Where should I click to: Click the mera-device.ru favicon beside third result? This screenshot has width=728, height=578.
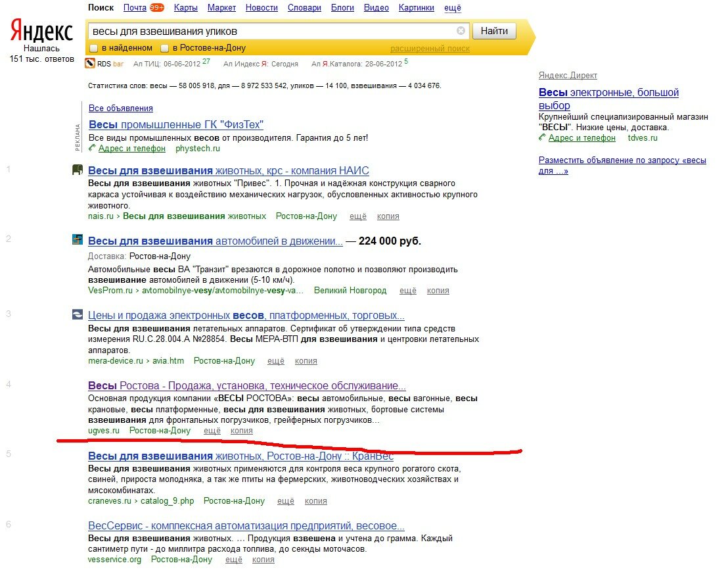click(x=78, y=314)
